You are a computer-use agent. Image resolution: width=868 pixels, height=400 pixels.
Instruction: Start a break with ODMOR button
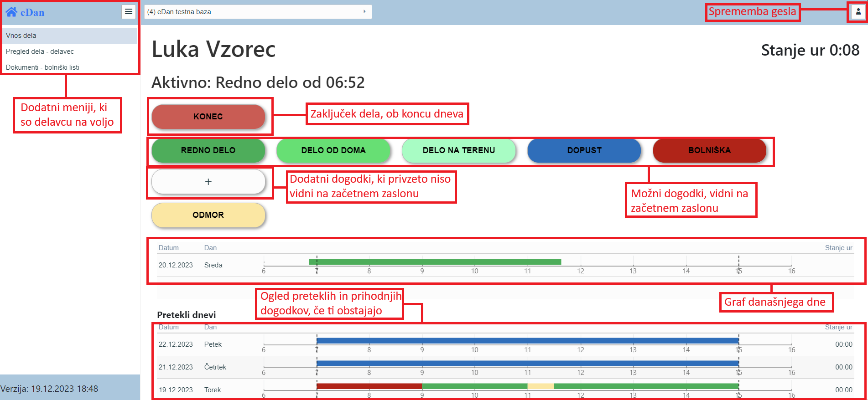pyautogui.click(x=208, y=215)
